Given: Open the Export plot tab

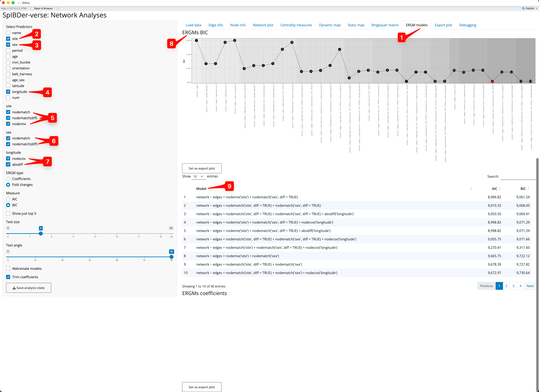Looking at the screenshot, I should pyautogui.click(x=443, y=25).
